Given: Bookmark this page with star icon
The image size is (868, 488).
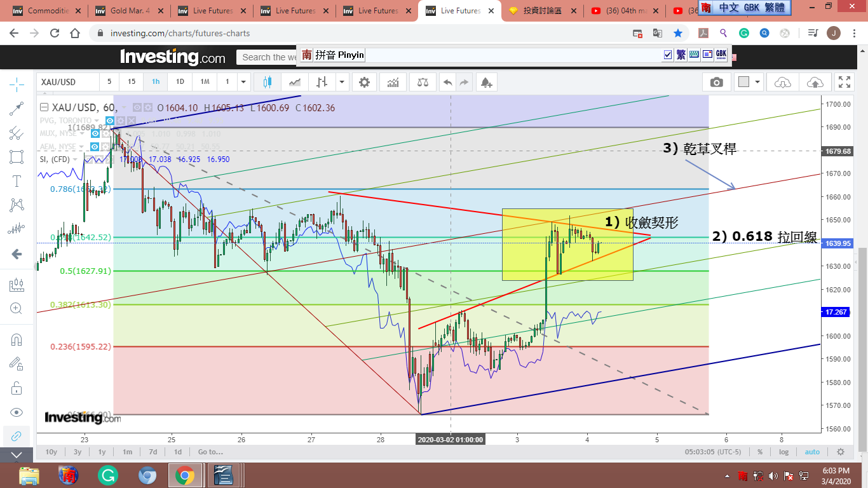Looking at the screenshot, I should pos(678,33).
